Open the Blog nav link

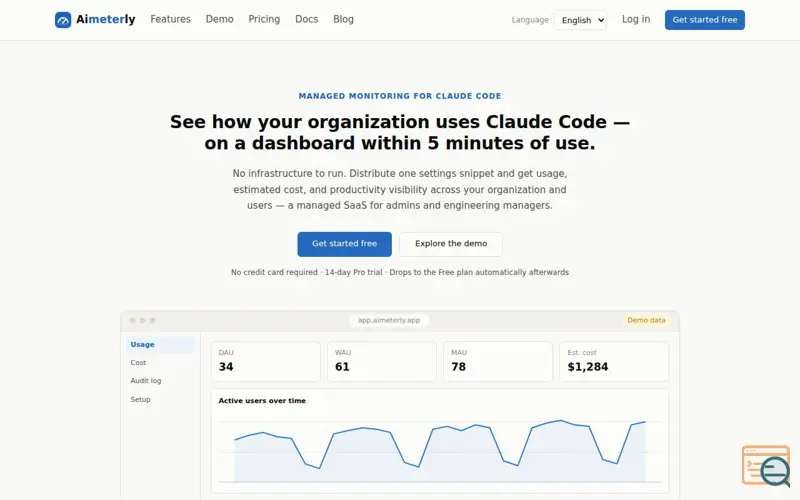click(x=343, y=19)
